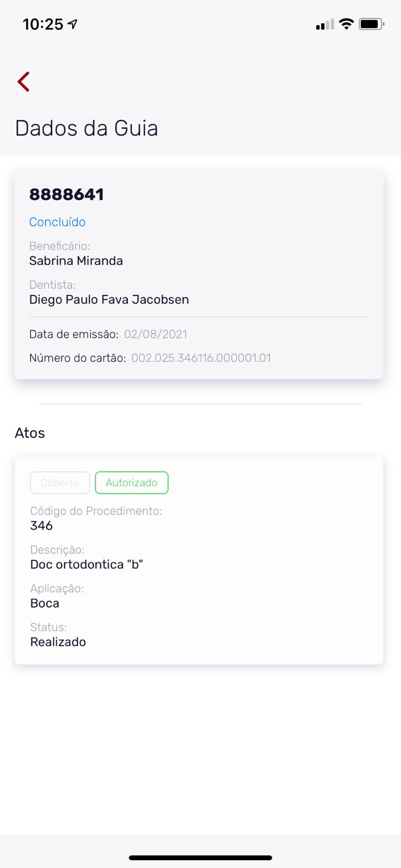The width and height of the screenshot is (401, 868).
Task: Select the Autorizado tag
Action: coord(131,483)
